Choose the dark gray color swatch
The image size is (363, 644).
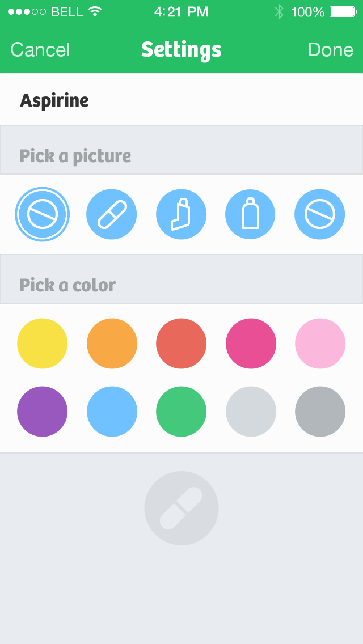pos(320,412)
